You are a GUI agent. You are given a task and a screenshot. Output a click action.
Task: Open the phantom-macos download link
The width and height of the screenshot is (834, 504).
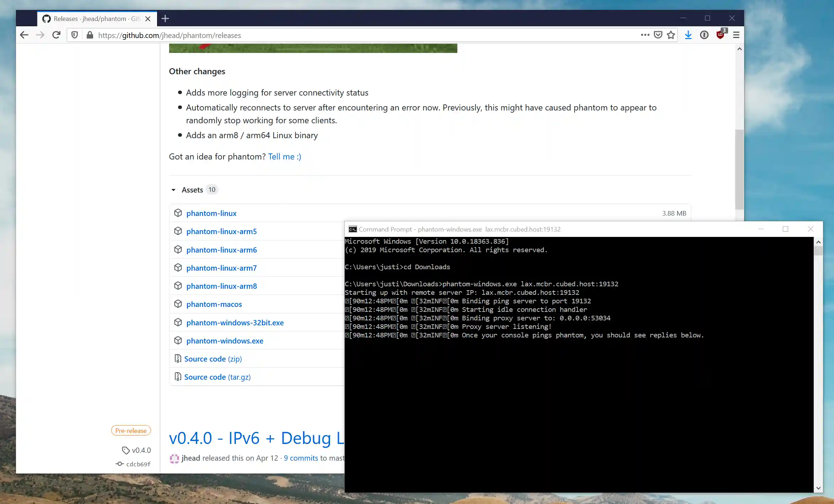(214, 304)
